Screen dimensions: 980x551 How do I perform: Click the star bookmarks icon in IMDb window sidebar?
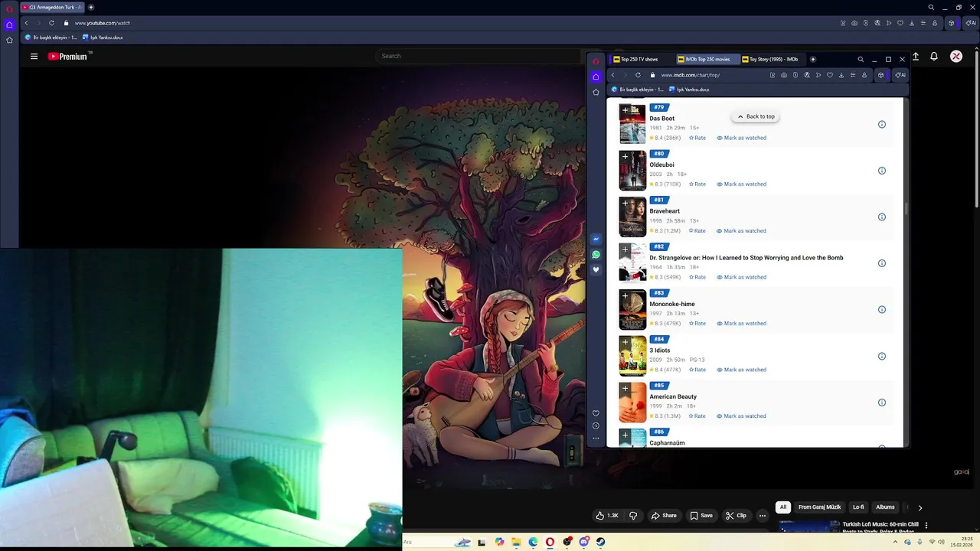click(x=596, y=92)
